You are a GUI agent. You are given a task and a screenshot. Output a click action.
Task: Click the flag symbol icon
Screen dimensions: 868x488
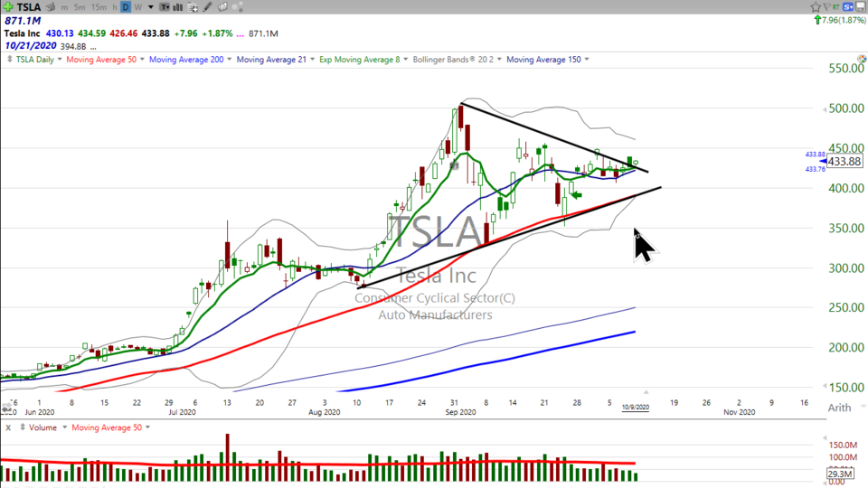pyautogui.click(x=827, y=7)
